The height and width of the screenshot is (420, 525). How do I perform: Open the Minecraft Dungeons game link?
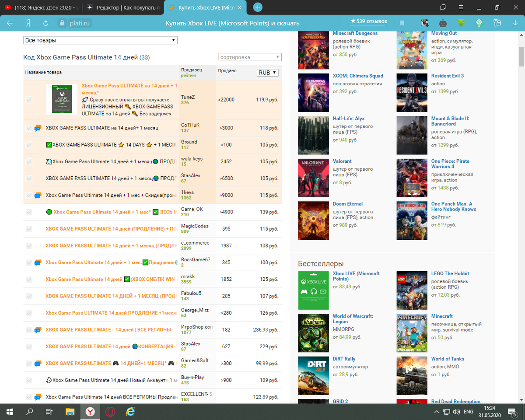[x=355, y=33]
